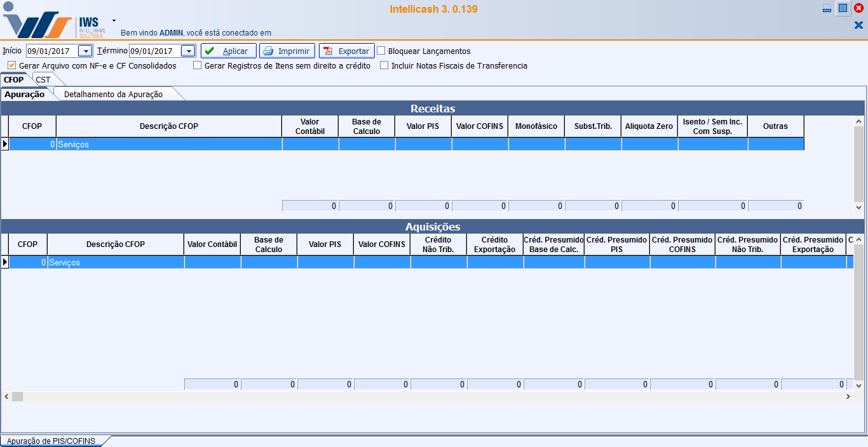This screenshot has width=868, height=447.
Task: Open the Início date picker dropdown
Action: click(x=85, y=51)
